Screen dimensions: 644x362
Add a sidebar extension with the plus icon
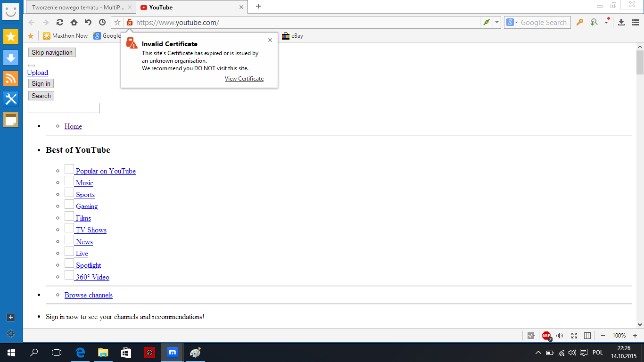coord(11,318)
